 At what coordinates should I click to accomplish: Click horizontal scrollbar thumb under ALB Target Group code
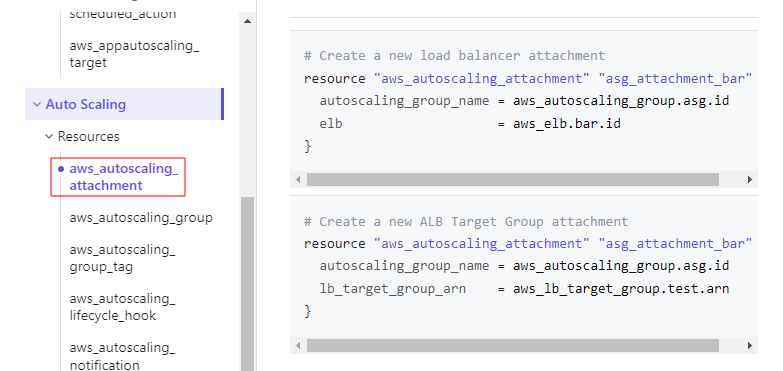click(x=513, y=345)
